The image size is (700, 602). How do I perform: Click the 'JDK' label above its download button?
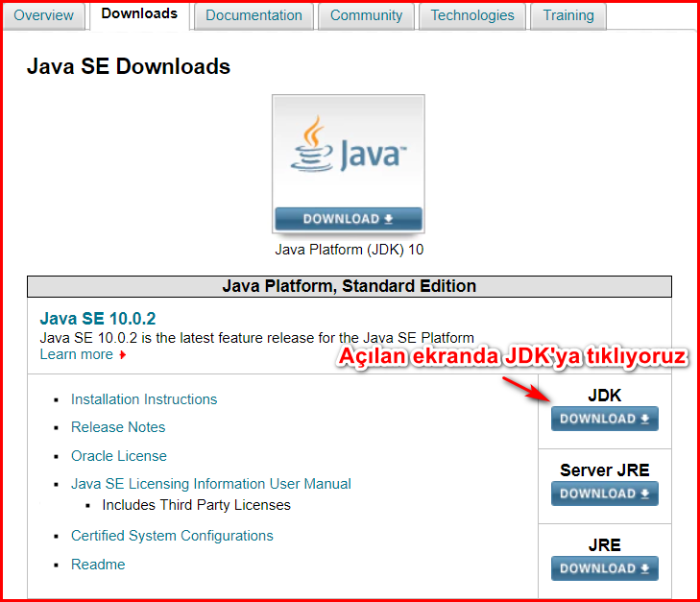pyautogui.click(x=605, y=396)
